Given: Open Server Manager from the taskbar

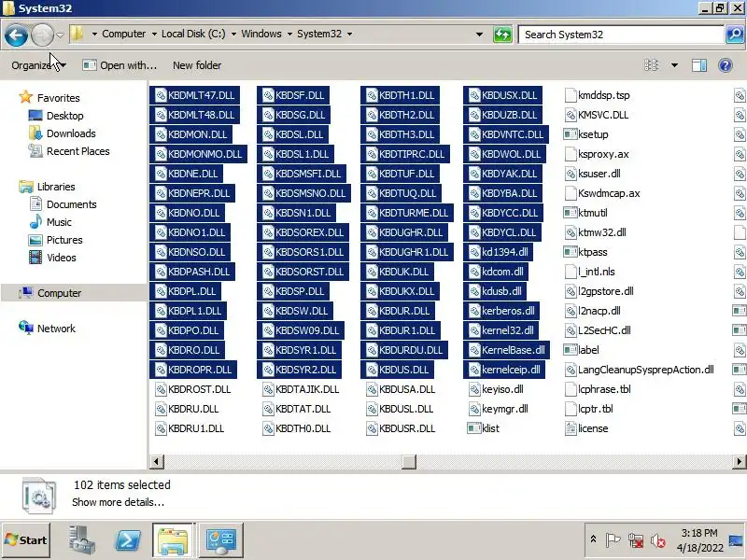Looking at the screenshot, I should 81,540.
